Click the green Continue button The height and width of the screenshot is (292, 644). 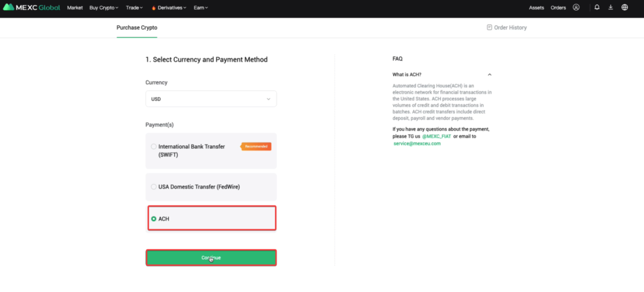211,257
